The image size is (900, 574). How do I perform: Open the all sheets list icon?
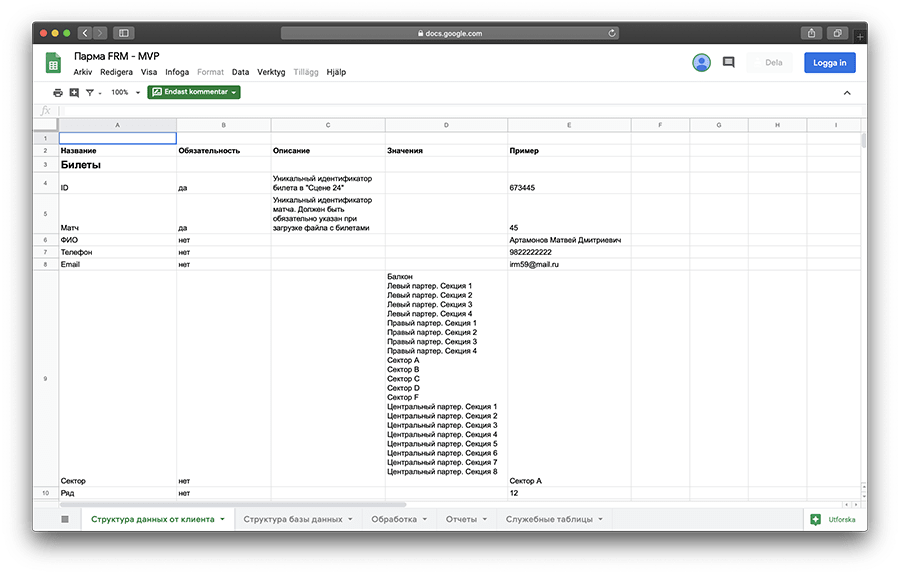[65, 519]
